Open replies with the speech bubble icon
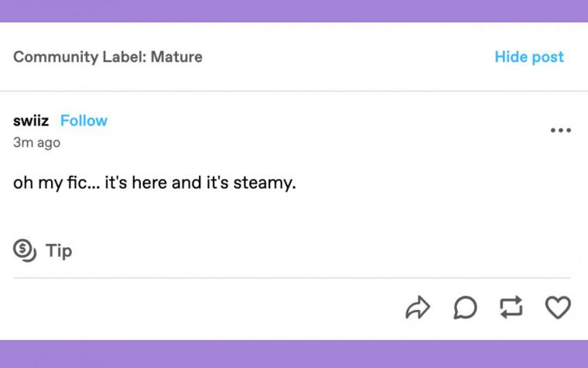588x368 pixels. tap(465, 308)
